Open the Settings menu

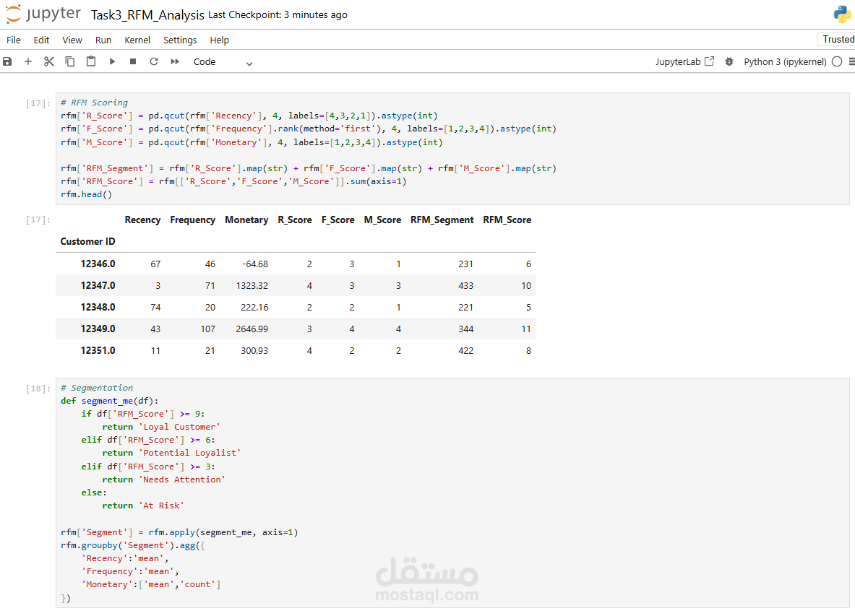(180, 40)
